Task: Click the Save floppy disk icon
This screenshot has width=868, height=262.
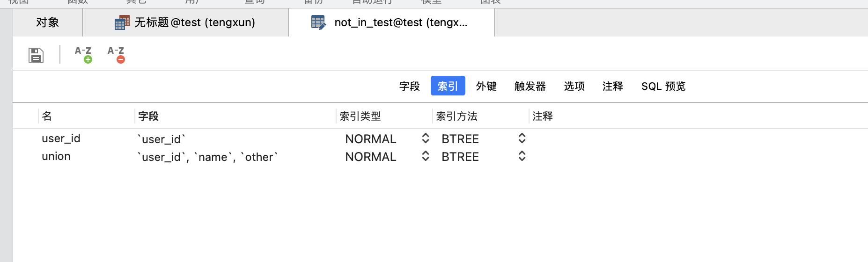Action: point(36,55)
